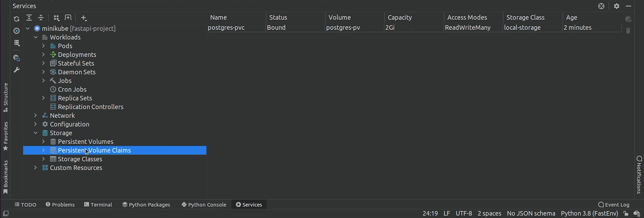Open the Event Log button
Viewport: 644px width, 218px height.
pyautogui.click(x=614, y=204)
